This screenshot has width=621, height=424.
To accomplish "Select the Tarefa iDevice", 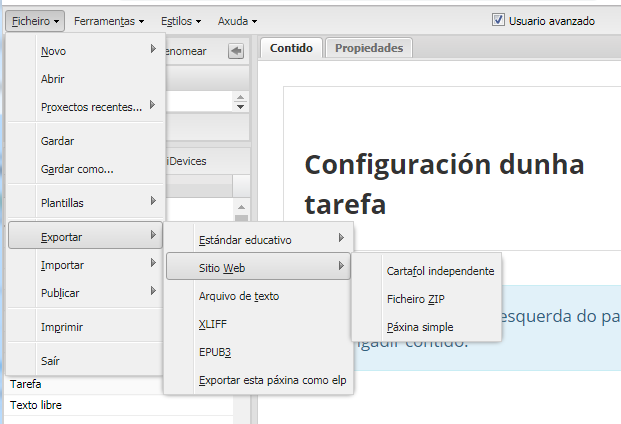I will (119, 384).
